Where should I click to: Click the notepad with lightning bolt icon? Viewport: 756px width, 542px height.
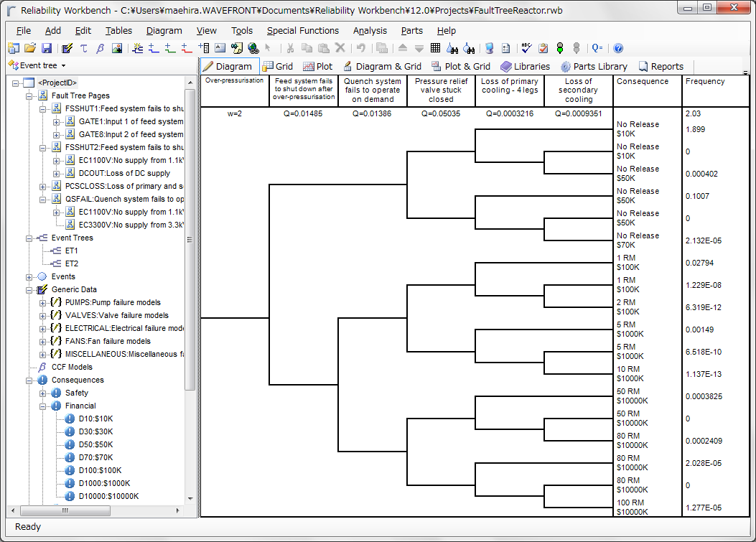67,47
